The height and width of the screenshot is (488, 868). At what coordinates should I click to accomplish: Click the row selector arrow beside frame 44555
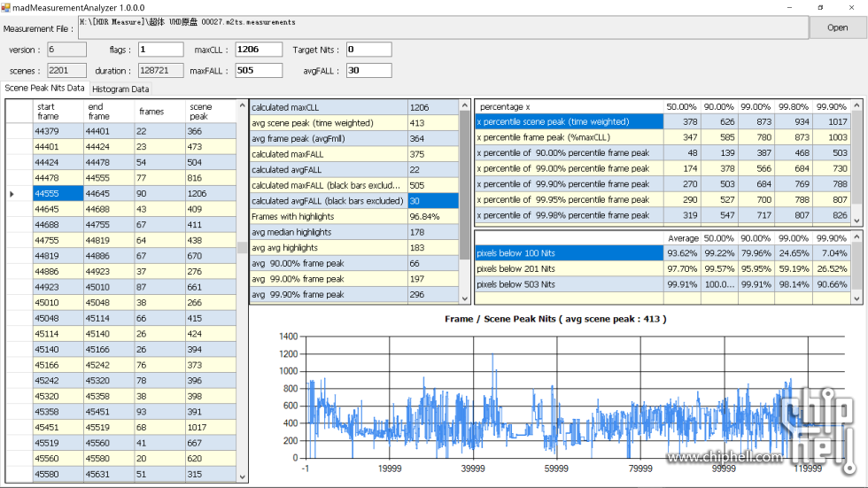[12, 193]
